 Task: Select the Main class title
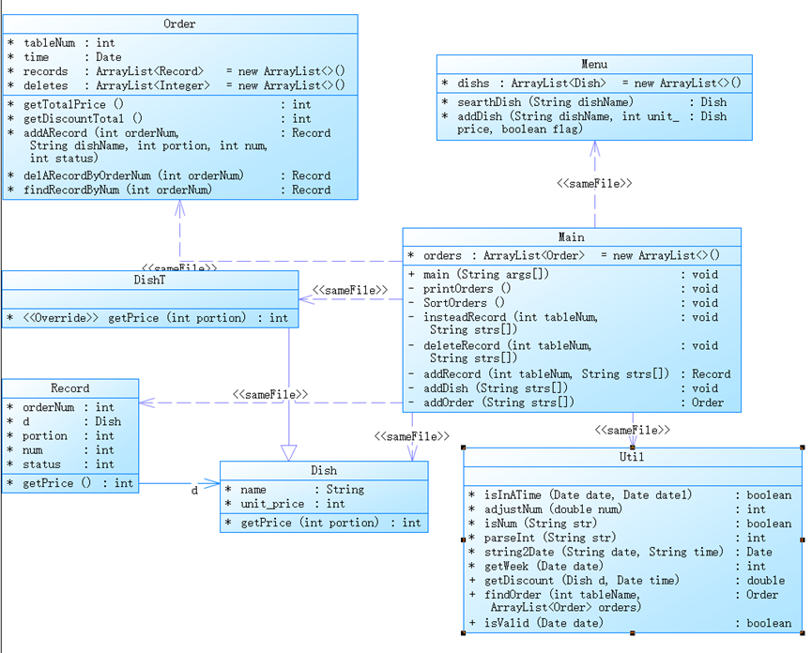(572, 237)
